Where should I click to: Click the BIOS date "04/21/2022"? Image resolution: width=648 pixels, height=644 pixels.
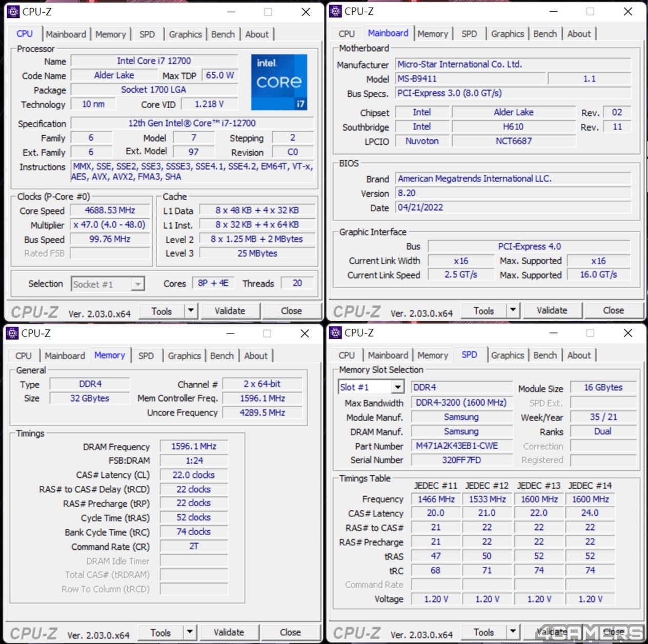tap(513, 207)
